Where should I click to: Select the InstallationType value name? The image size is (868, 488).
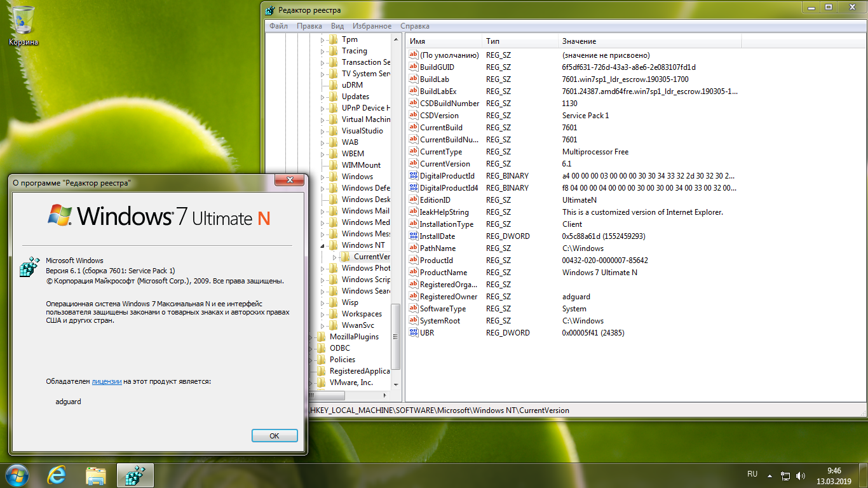447,224
